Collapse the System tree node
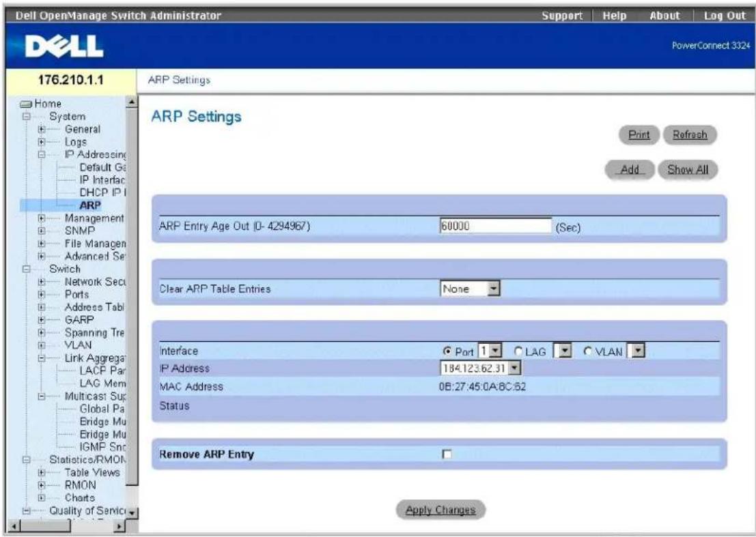This screenshot has height=537, width=756. pyautogui.click(x=27, y=117)
